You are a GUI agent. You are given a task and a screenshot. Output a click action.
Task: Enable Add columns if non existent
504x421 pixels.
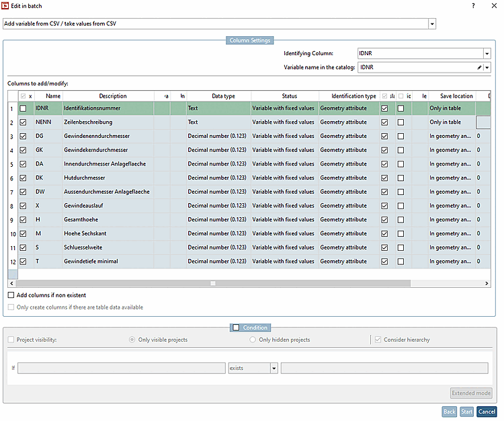click(x=11, y=295)
